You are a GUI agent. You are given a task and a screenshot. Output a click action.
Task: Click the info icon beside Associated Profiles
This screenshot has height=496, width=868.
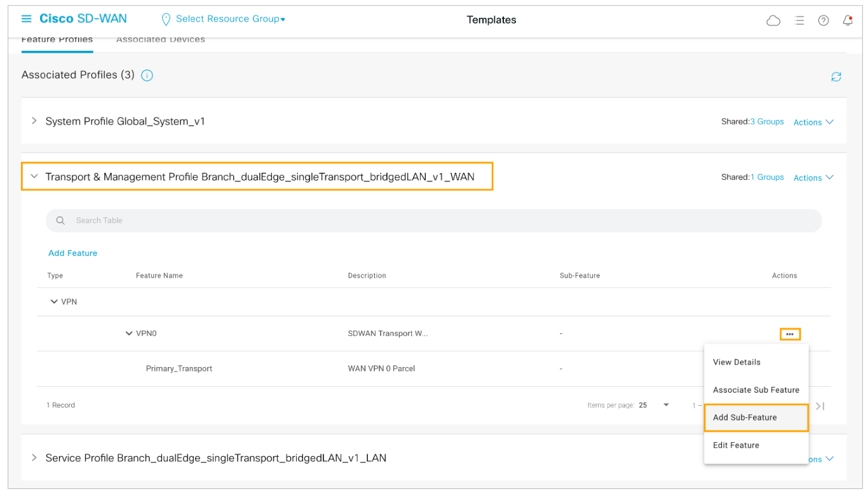click(x=147, y=76)
